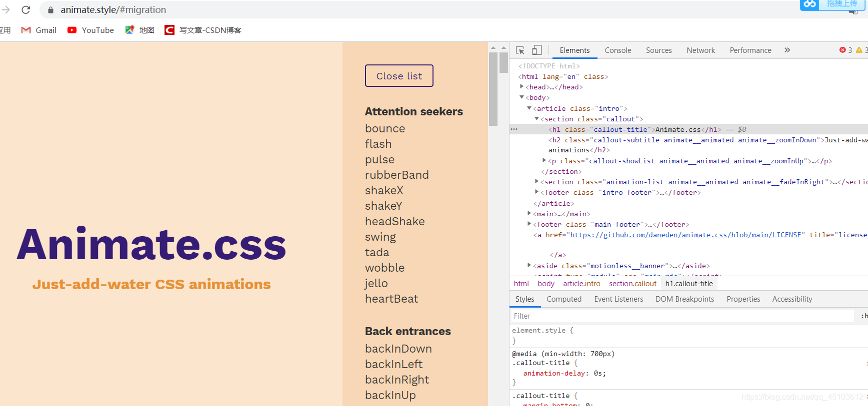
Task: Click the address bar URL
Action: tap(113, 10)
